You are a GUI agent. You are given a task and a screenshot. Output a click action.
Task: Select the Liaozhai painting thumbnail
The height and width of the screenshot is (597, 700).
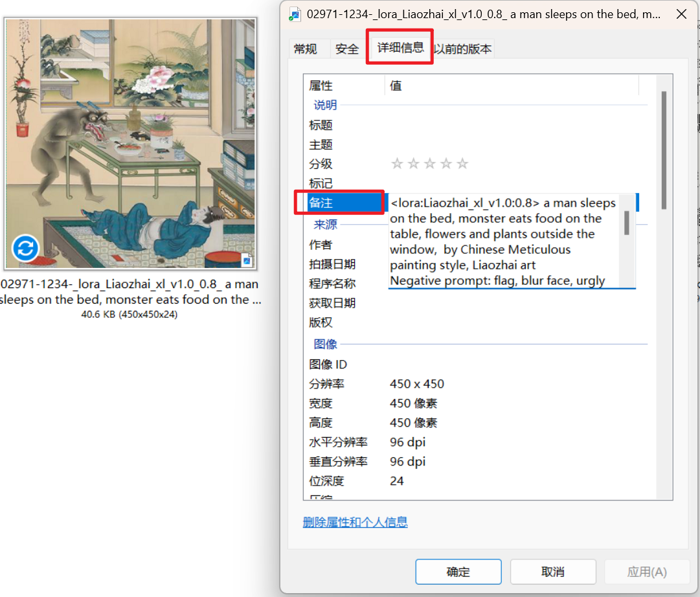[131, 142]
